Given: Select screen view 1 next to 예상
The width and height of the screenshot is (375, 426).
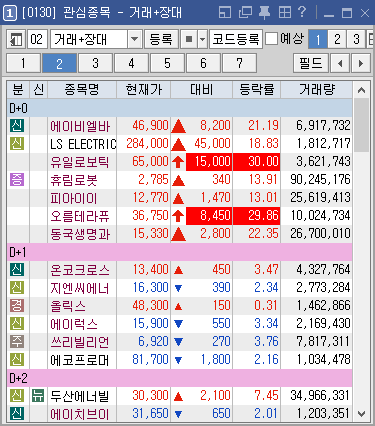Looking at the screenshot, I should (x=318, y=40).
